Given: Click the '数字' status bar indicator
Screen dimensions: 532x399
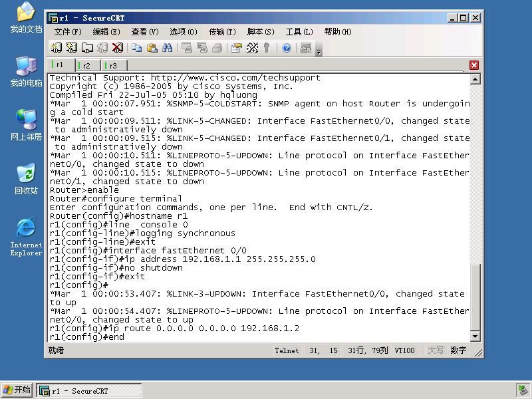Looking at the screenshot, I should coord(458,350).
